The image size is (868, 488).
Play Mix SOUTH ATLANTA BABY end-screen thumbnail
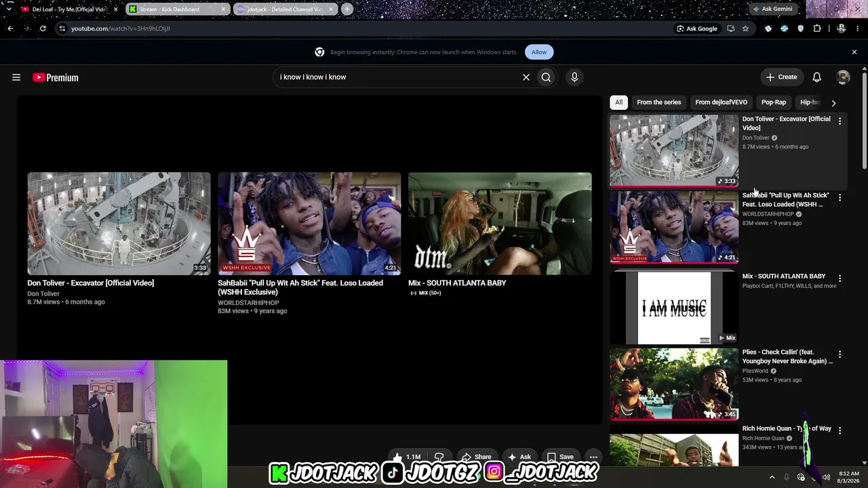(x=500, y=224)
